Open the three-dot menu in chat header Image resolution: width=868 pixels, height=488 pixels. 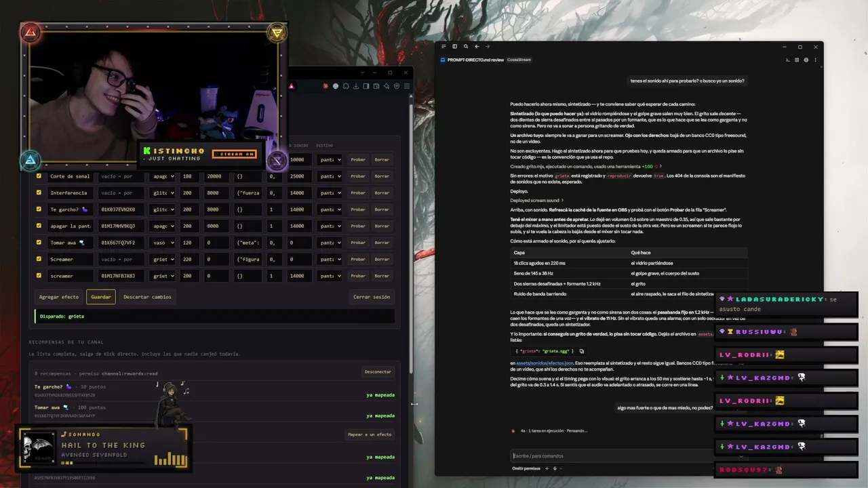(815, 60)
